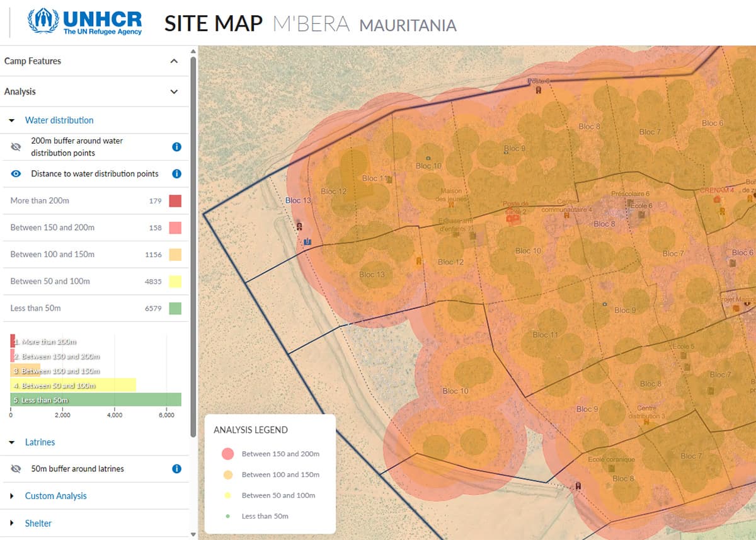Image resolution: width=756 pixels, height=540 pixels.
Task: Click the Centre distribution 3 map icon
Action: point(646,422)
